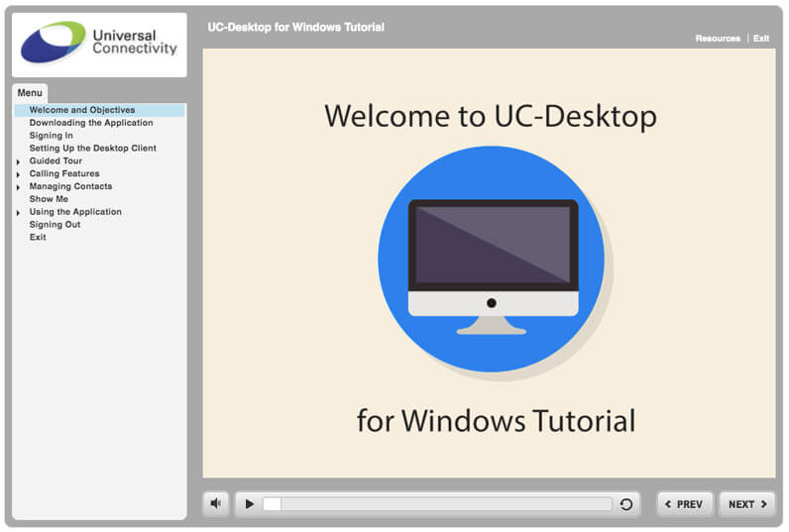The image size is (789, 532).
Task: Open Welcome and Objectives in the menu
Action: tap(100, 110)
